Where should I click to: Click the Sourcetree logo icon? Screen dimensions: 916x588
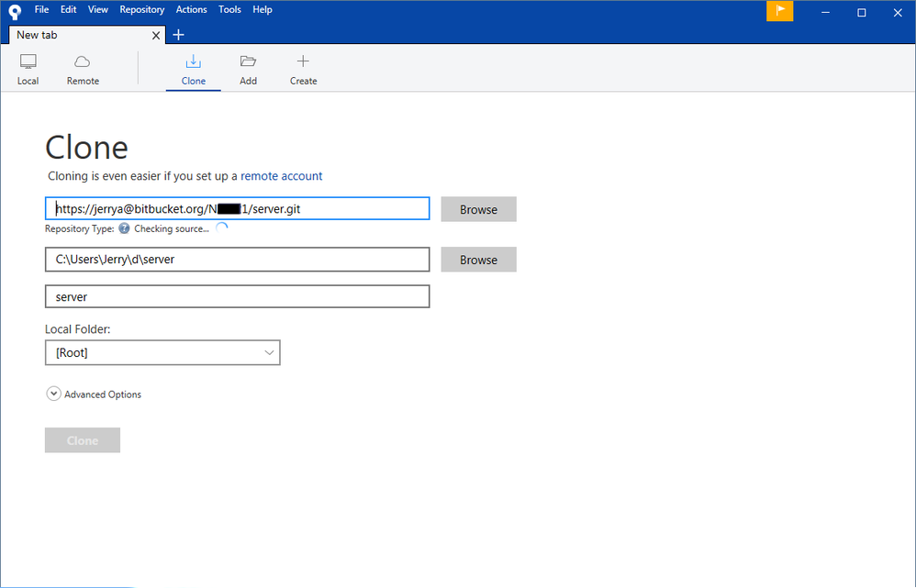point(16,11)
